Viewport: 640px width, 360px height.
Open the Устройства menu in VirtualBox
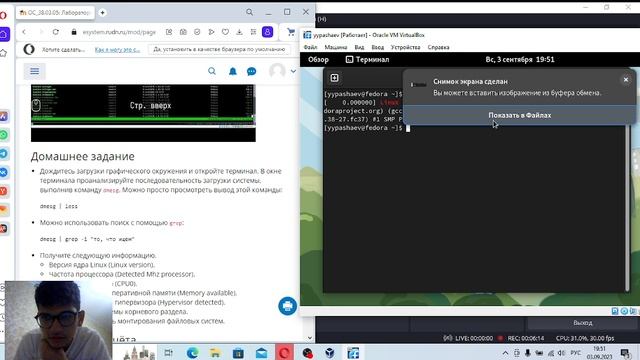405,47
